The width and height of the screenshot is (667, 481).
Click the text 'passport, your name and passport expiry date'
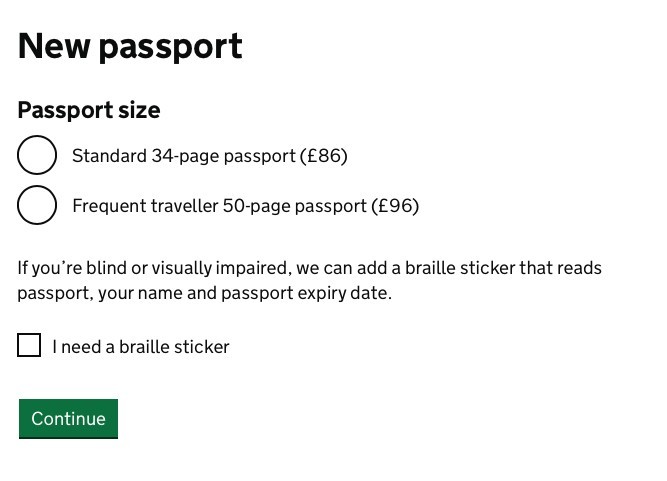(204, 294)
